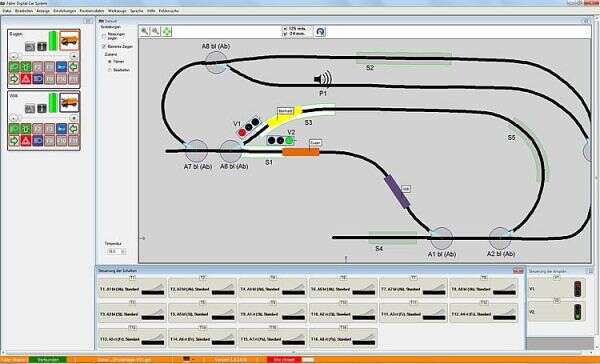Toggle turnout A6 bl (Ab) on layout
Screen dimensions: 600x364
click(x=232, y=151)
